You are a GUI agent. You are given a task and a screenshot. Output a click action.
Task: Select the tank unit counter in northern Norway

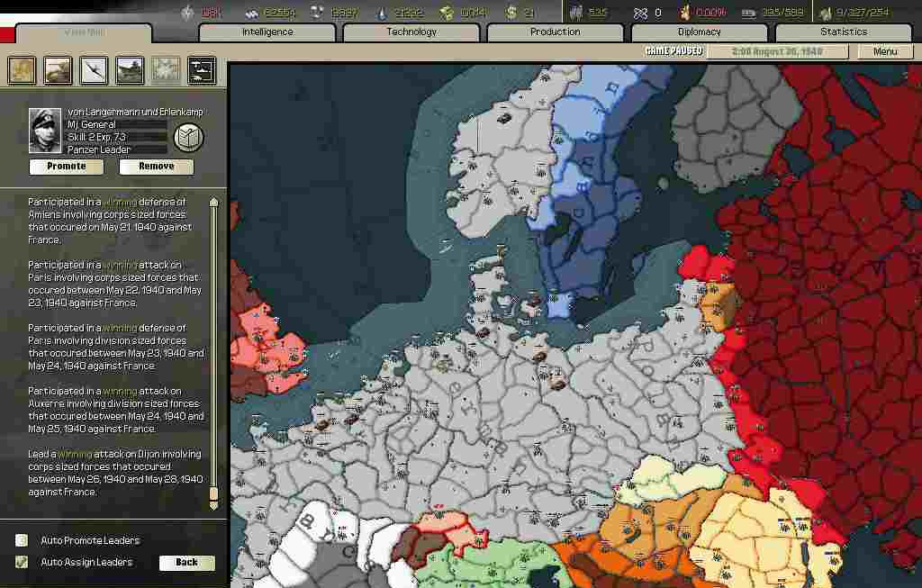coord(504,118)
